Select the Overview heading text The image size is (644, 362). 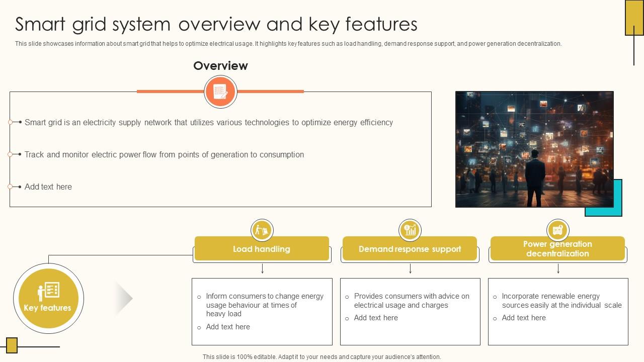[220, 66]
